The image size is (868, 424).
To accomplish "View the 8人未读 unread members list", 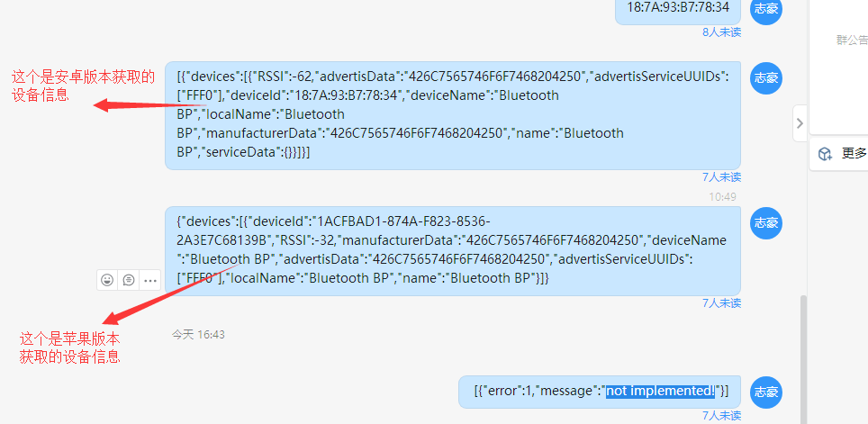I will tap(721, 32).
